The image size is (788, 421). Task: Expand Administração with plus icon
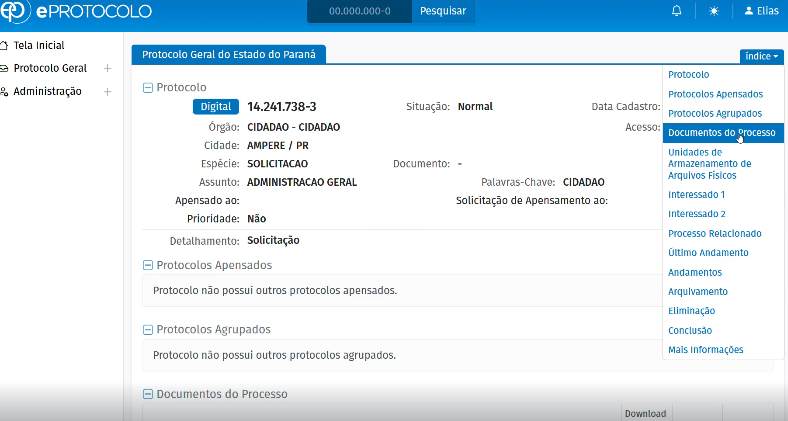click(x=107, y=92)
